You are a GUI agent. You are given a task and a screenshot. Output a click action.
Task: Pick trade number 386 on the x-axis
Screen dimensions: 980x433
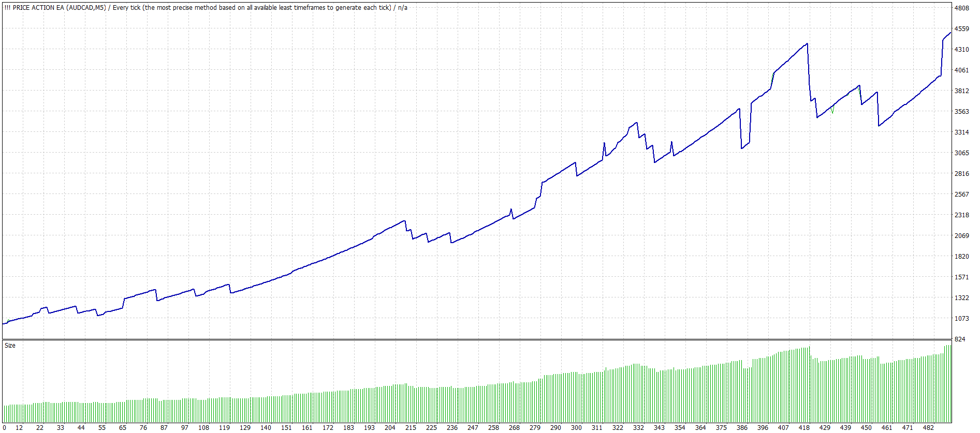coord(742,428)
